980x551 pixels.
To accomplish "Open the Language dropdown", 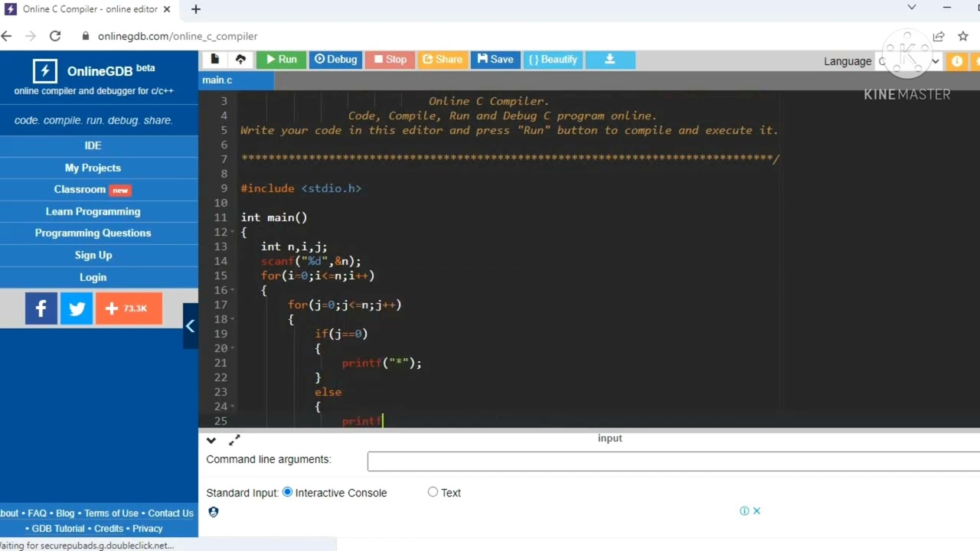I will click(x=910, y=61).
